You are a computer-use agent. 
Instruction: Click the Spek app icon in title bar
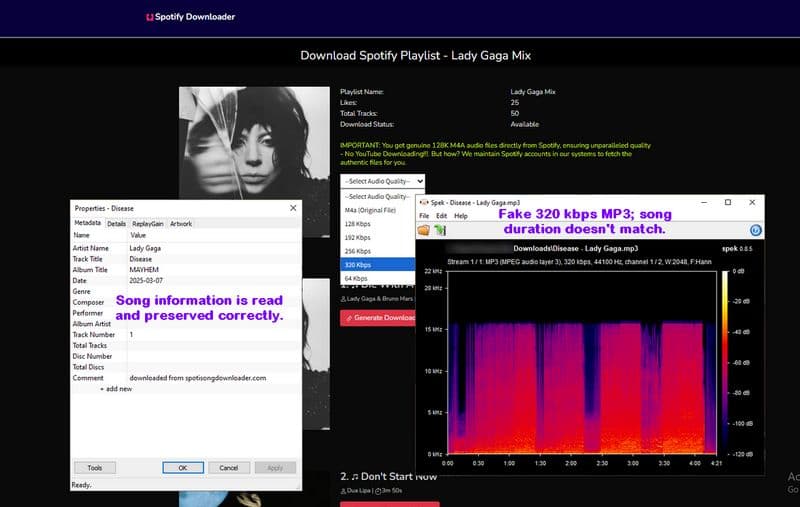coord(423,202)
